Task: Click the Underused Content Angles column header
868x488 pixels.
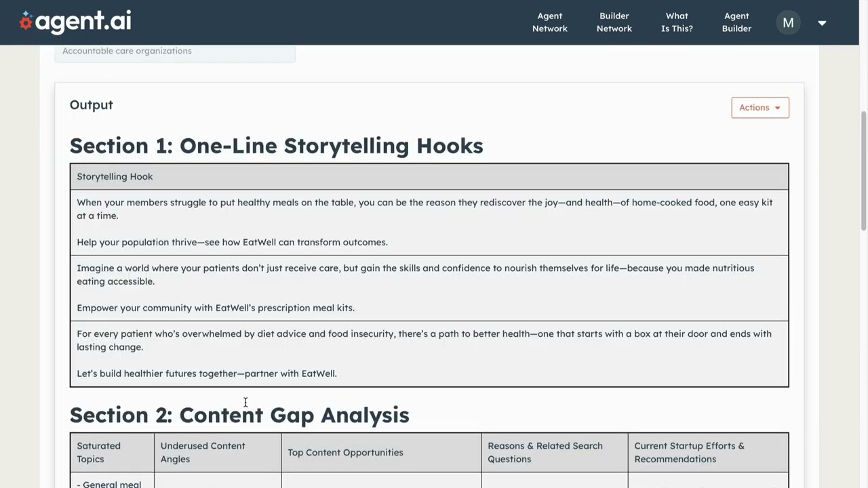Action: coord(218,452)
